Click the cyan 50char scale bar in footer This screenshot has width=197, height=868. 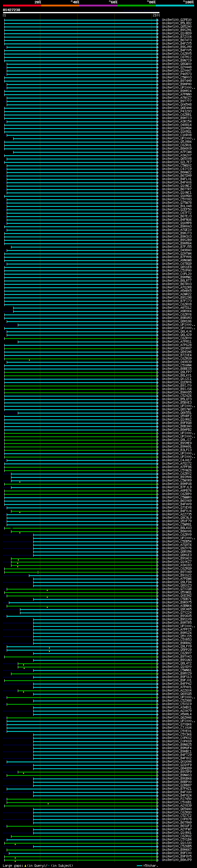click(139, 865)
